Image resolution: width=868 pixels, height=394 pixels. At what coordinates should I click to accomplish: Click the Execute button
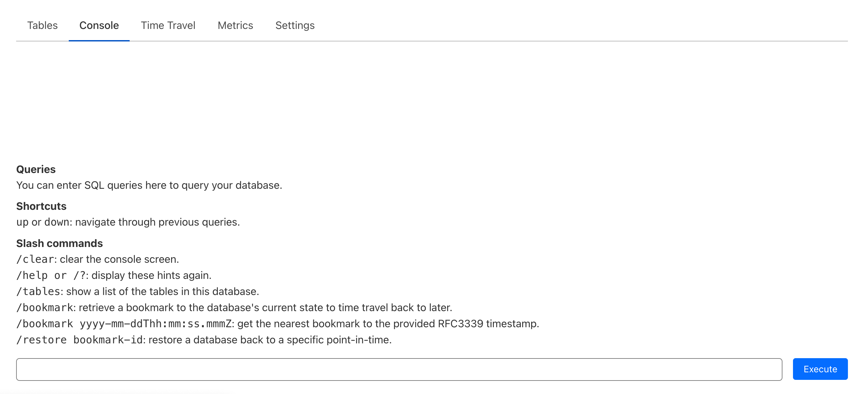(820, 369)
